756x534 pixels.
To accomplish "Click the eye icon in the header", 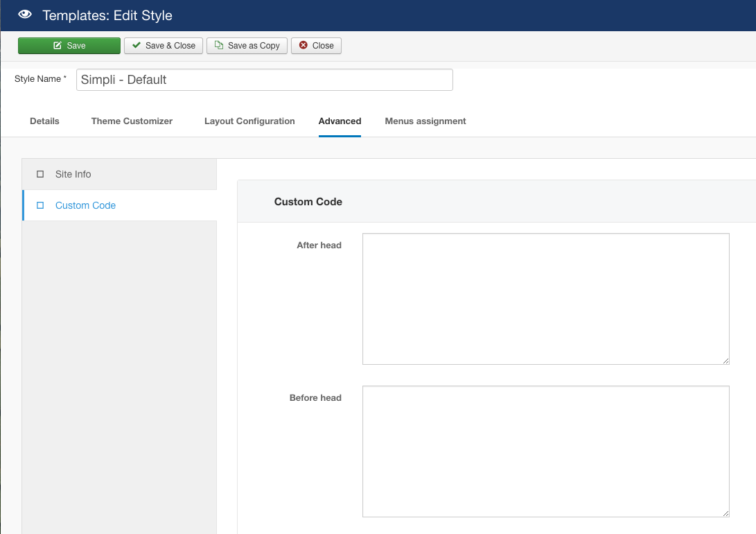I will tap(25, 15).
